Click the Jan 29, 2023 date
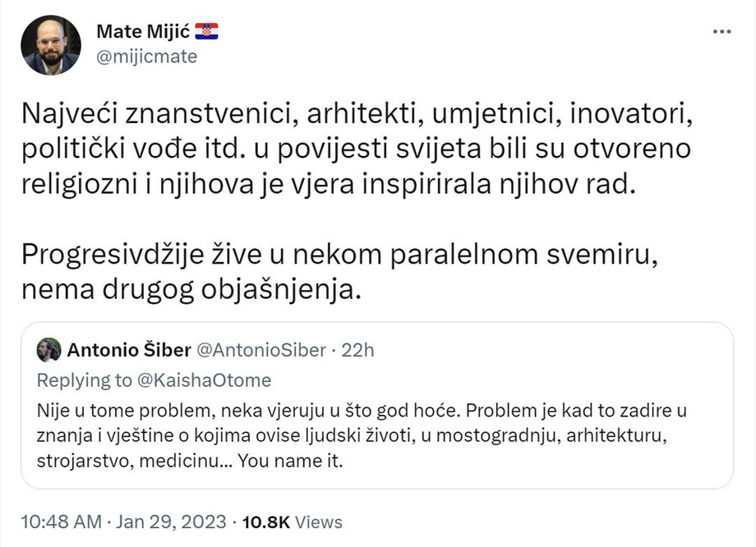 click(x=170, y=522)
